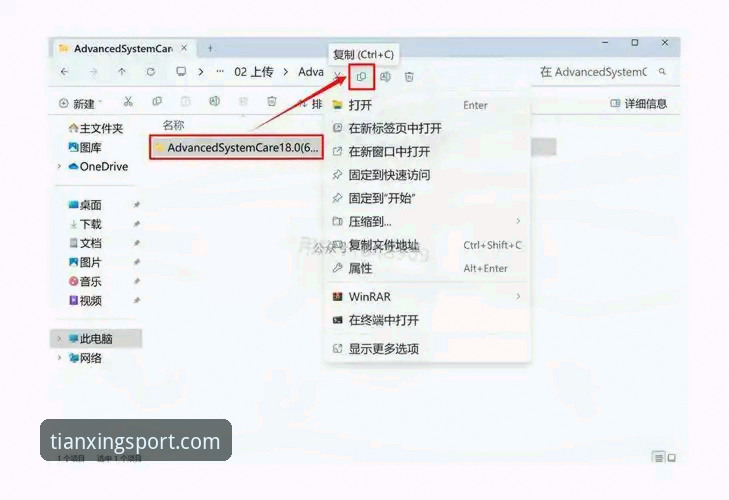Click the Paste icon in the command toolbar
Image resolution: width=729 pixels, height=500 pixels.
pos(186,101)
